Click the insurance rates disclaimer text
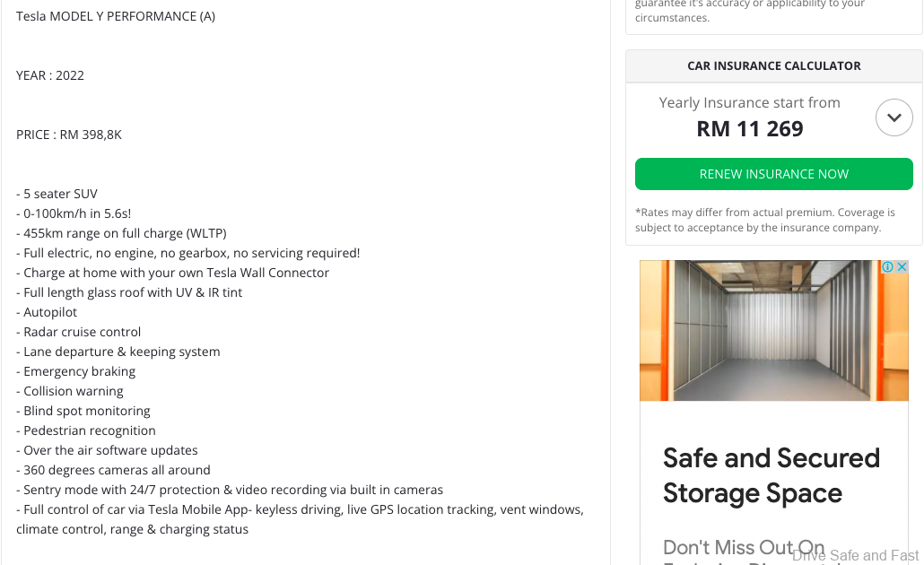This screenshot has height=565, width=924. tap(764, 220)
